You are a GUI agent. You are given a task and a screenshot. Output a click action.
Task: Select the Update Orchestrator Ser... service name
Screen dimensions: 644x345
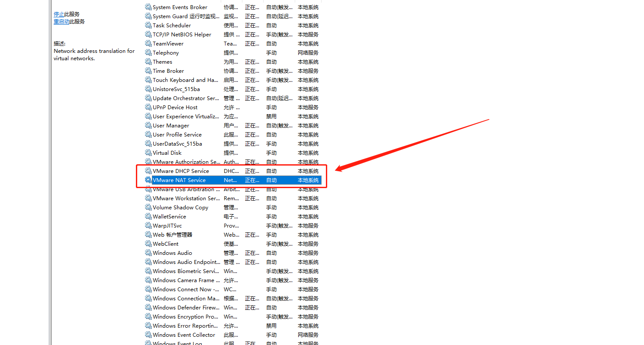[186, 98]
